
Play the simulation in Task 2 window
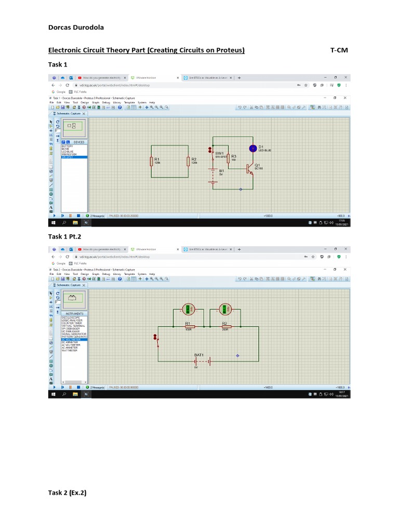pos(54,387)
